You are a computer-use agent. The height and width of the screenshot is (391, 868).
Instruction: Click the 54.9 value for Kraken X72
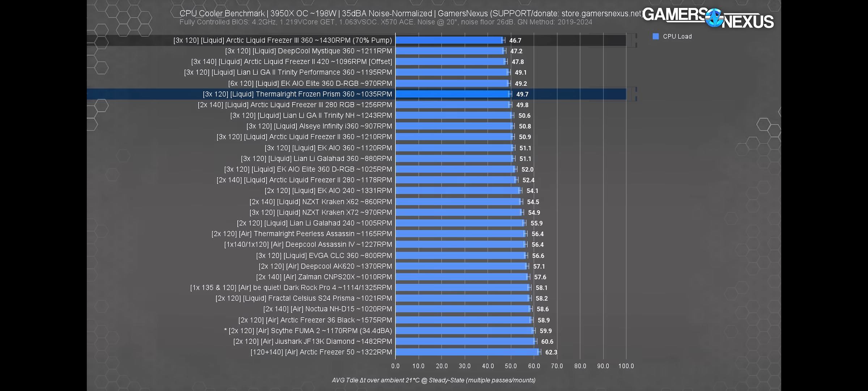coord(534,213)
